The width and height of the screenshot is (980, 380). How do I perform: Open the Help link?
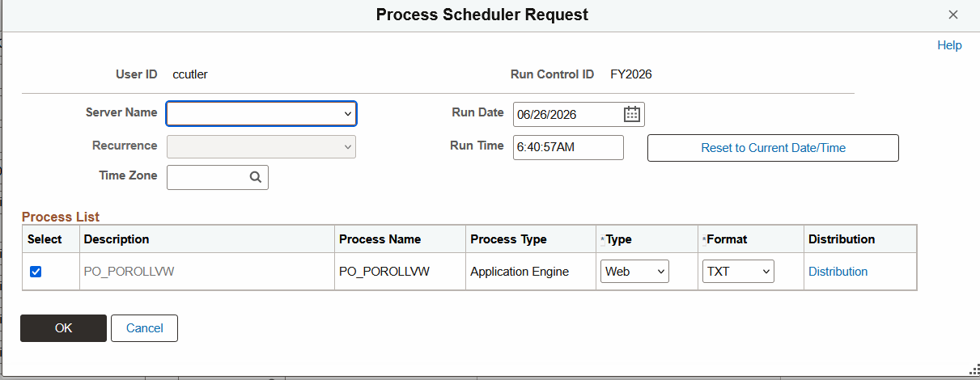tap(949, 45)
